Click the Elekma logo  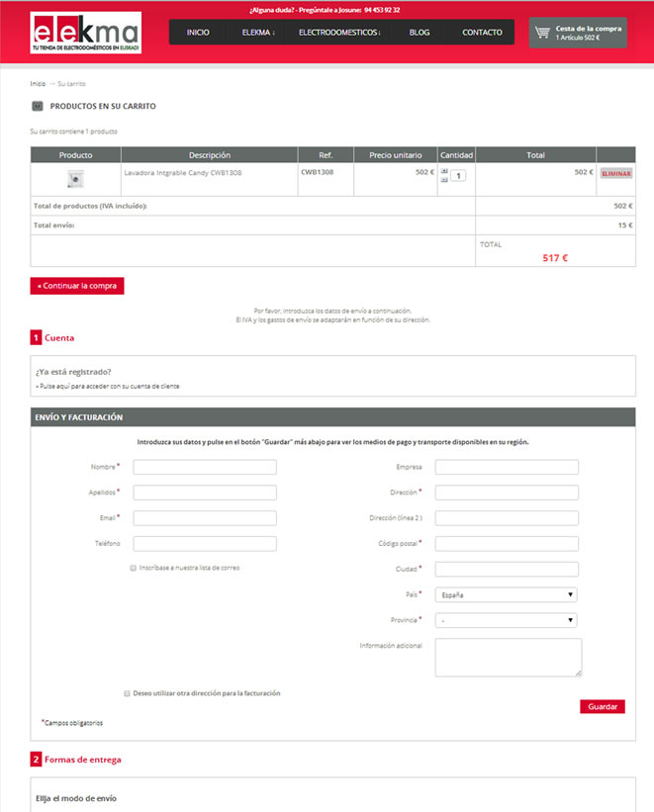tap(85, 33)
